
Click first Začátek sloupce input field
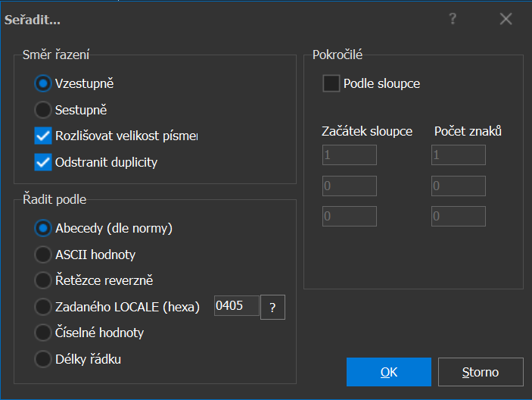[x=350, y=155]
